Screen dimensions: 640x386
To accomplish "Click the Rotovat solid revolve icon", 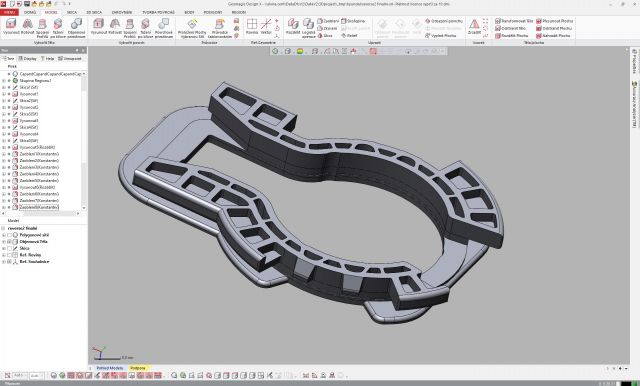I will [x=28, y=27].
